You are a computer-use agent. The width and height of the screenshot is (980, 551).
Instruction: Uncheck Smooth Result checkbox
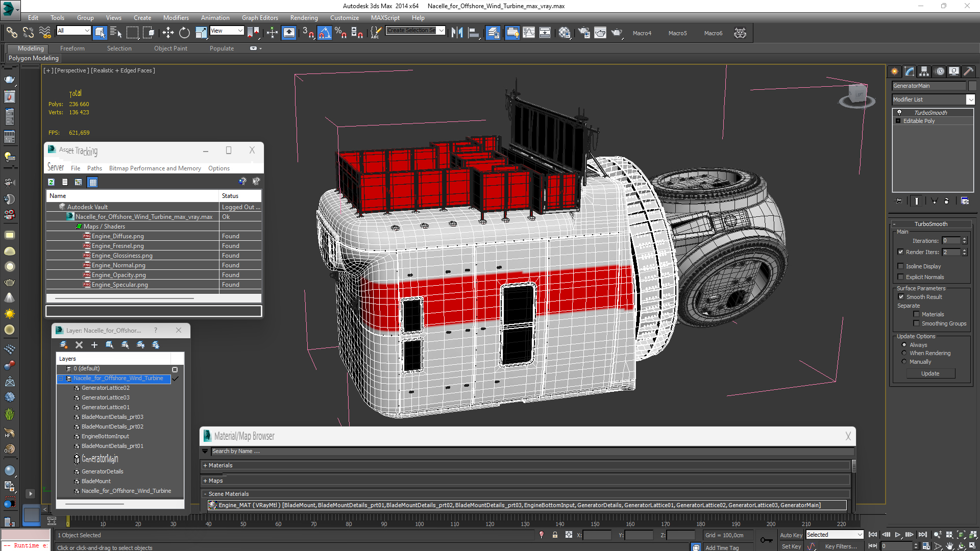coord(901,297)
